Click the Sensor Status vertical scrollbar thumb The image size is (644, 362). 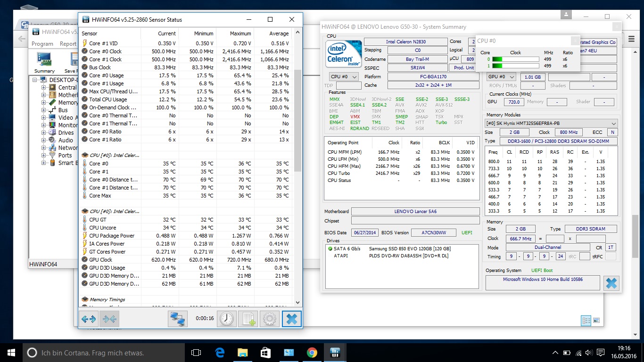coord(297,120)
